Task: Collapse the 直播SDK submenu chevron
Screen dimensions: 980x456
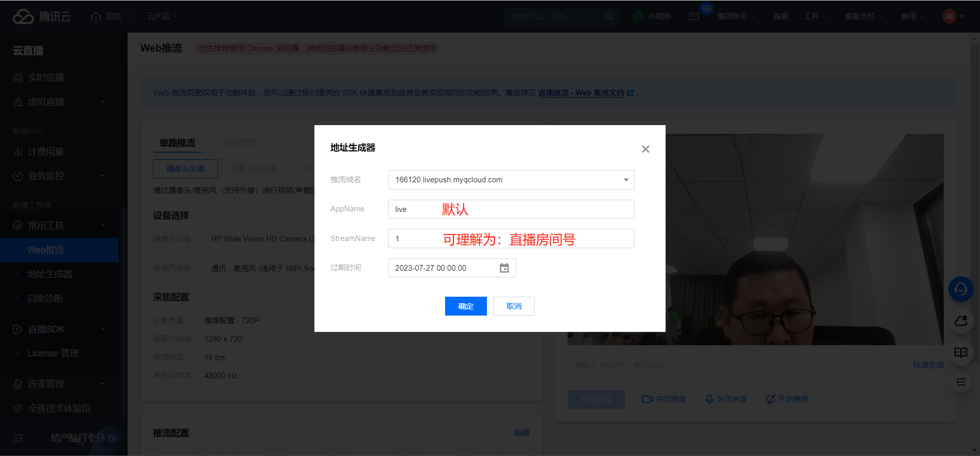Action: 103,329
